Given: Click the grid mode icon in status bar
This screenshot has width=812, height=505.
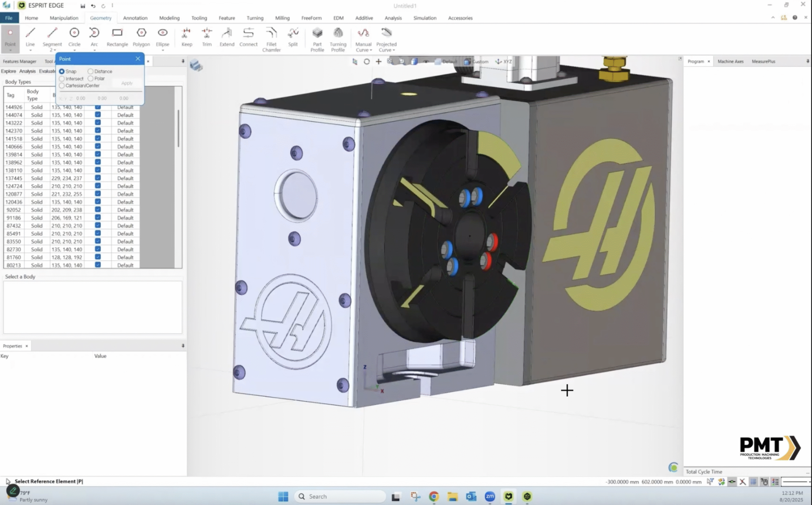Looking at the screenshot, I should tap(753, 482).
